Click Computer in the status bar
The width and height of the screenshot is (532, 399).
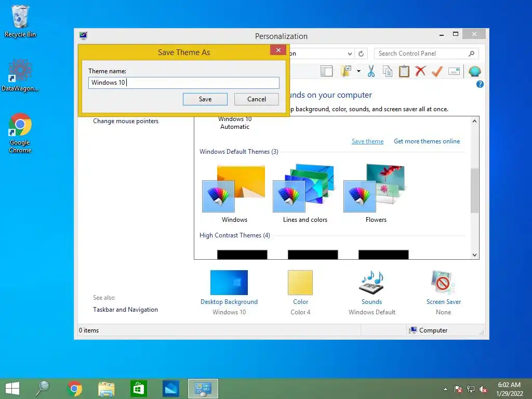pos(428,330)
